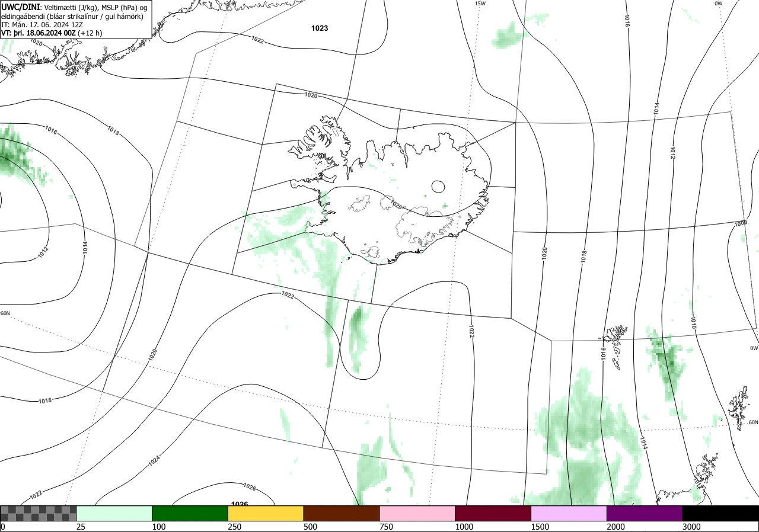This screenshot has height=532, width=759.
Task: Select the black 3000+ legend swatch
Action: tap(720, 513)
